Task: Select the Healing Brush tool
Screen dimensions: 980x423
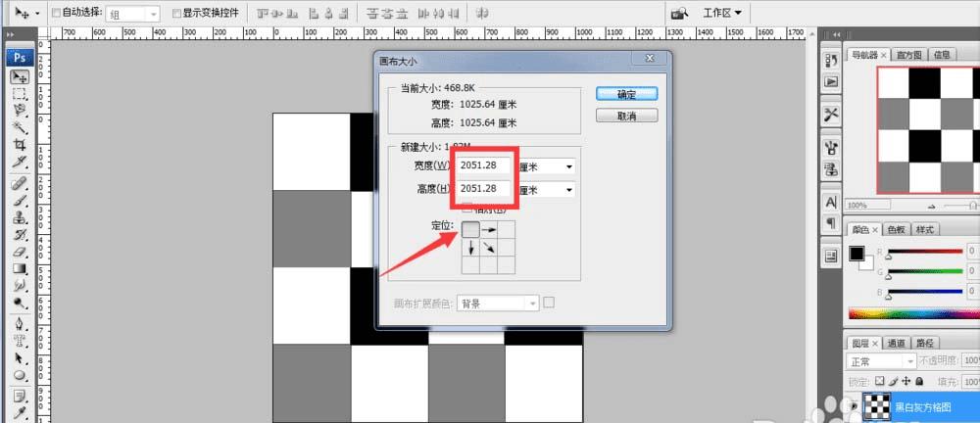Action: tap(20, 184)
